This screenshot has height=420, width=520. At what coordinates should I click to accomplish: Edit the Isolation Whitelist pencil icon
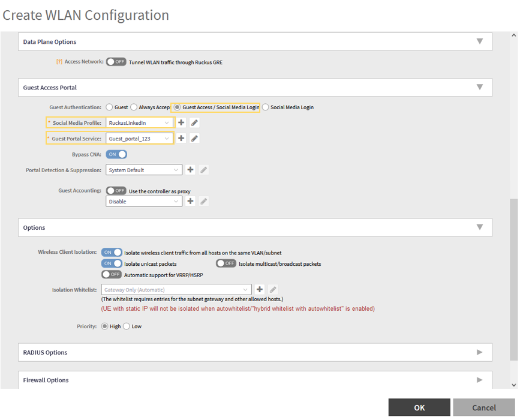(x=273, y=289)
